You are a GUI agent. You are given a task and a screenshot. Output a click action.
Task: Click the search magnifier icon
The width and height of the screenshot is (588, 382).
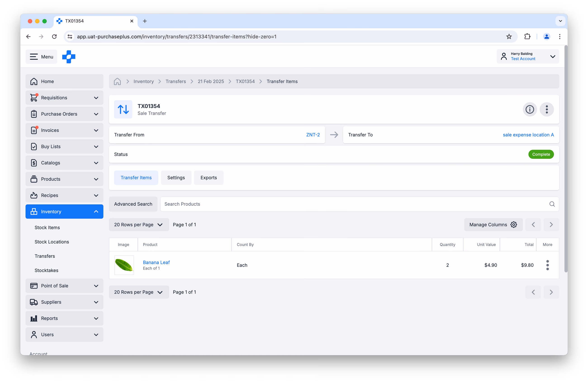pyautogui.click(x=552, y=204)
